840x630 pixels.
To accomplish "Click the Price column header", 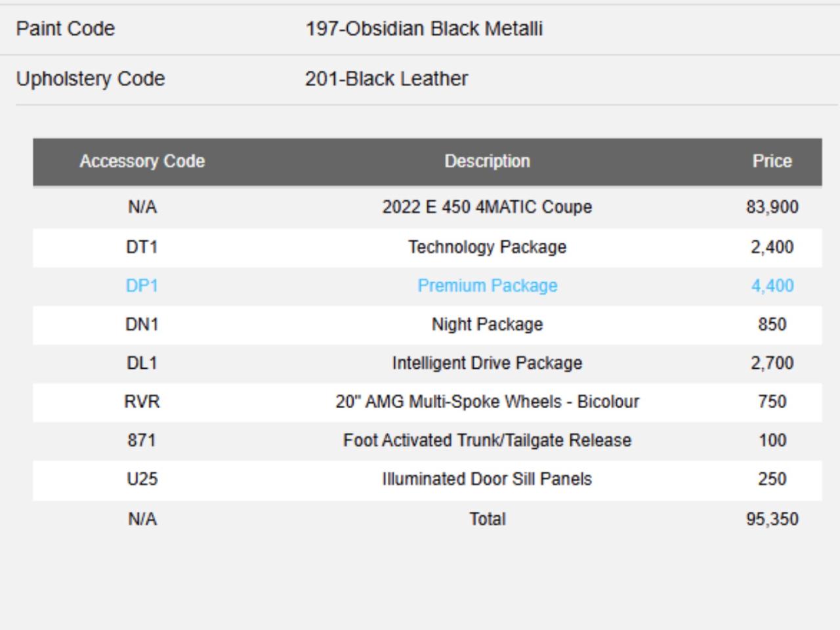I will tap(772, 161).
